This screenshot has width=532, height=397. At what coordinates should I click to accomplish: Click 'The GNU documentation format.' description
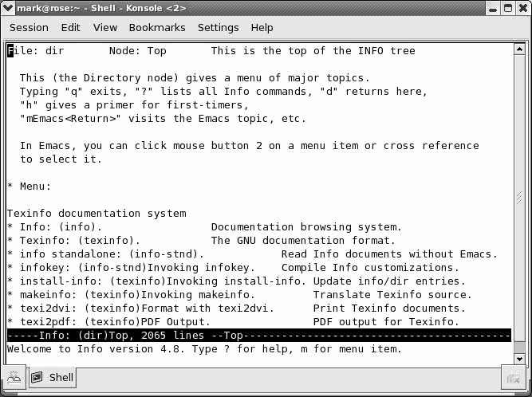(303, 241)
